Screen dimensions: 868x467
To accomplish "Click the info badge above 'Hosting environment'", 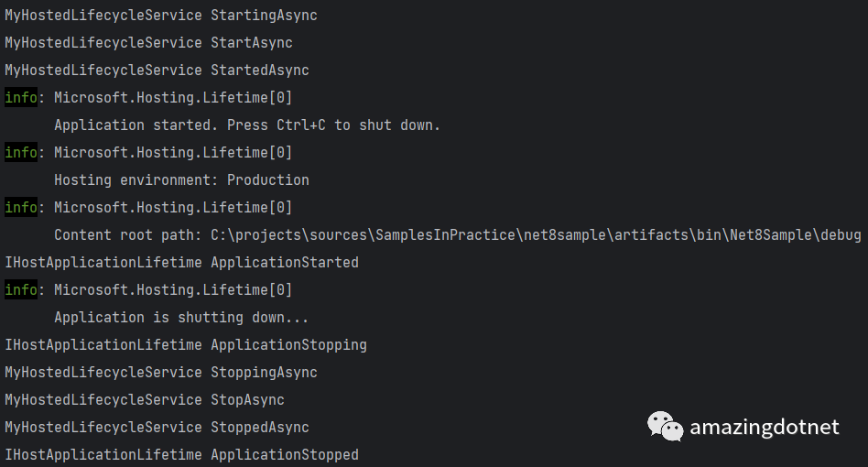I will [x=21, y=153].
